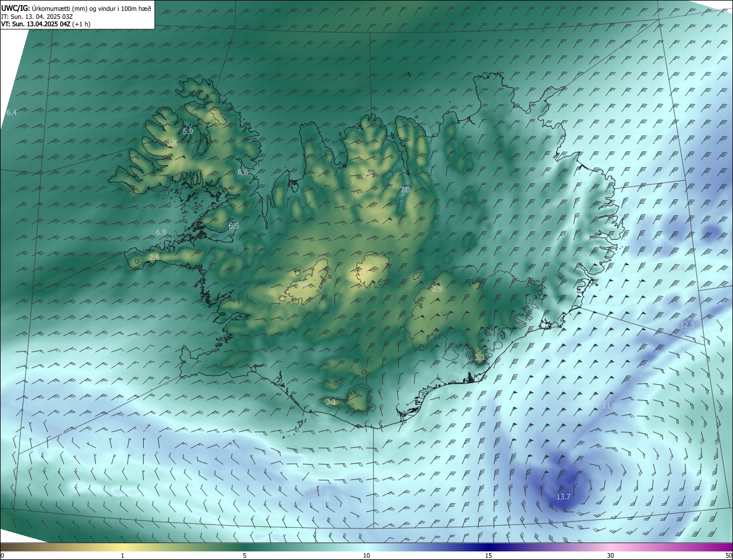Click the legend tick labelled 1
Screen dimensions: 733x560
click(123, 555)
